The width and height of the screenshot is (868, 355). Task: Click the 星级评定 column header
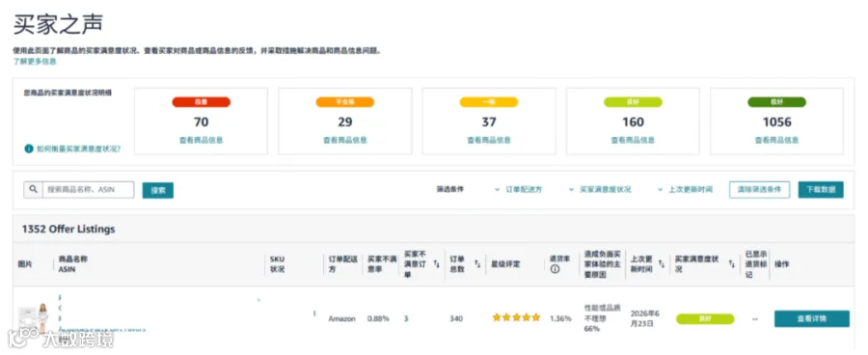(505, 264)
